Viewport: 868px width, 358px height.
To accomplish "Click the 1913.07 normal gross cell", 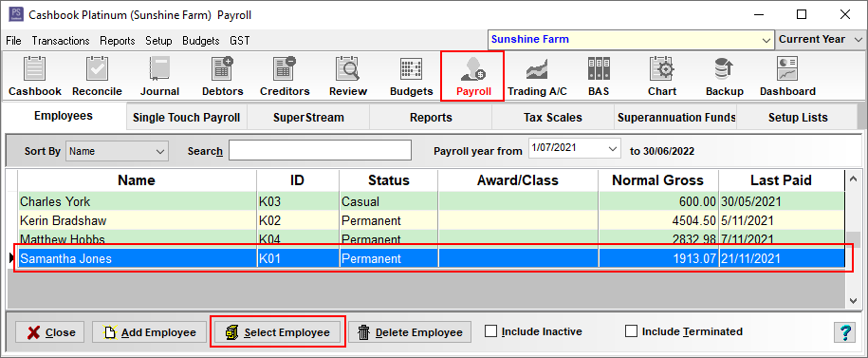I will [x=658, y=258].
